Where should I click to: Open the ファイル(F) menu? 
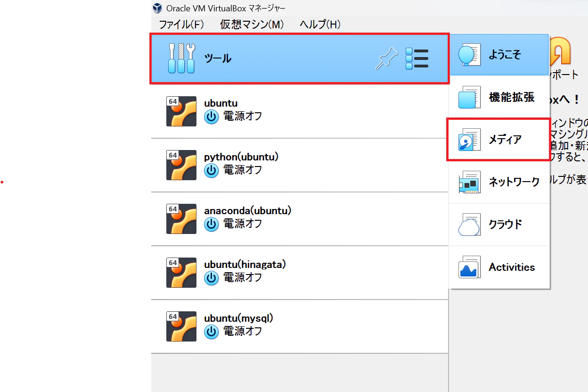coord(181,25)
